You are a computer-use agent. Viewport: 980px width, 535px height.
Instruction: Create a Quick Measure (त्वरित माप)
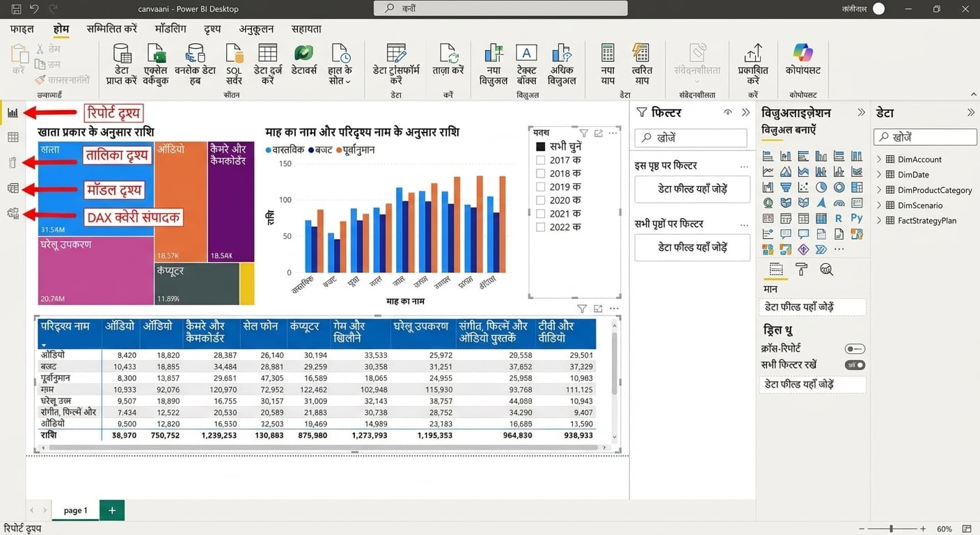pyautogui.click(x=641, y=63)
